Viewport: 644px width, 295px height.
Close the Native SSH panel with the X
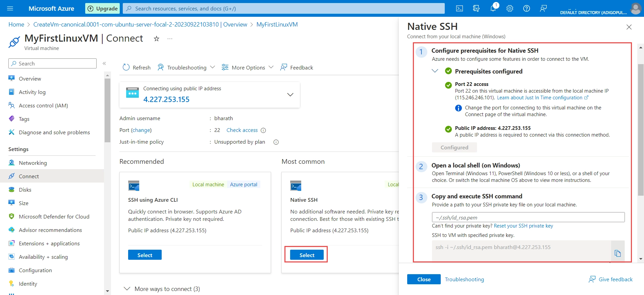tap(629, 27)
